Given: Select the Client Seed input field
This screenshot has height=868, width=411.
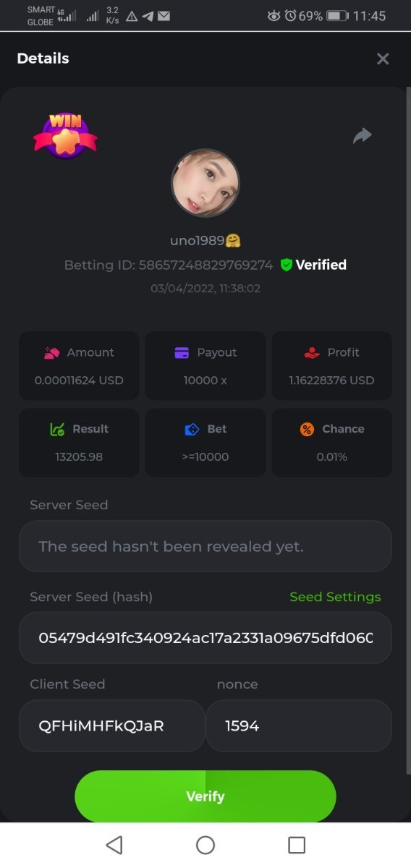Looking at the screenshot, I should [112, 726].
